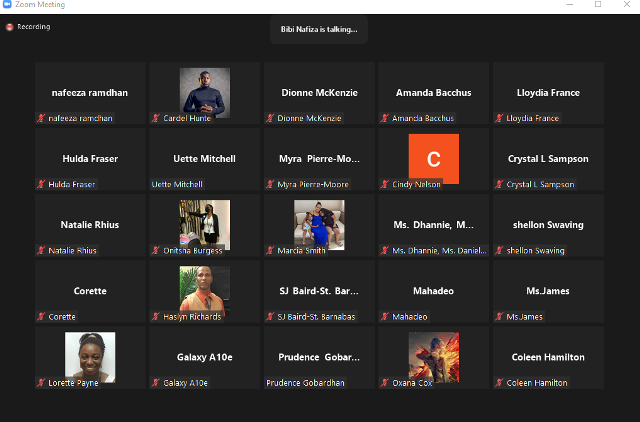Select the Galaxy A10e participant tile
640x422 pixels.
pyautogui.click(x=205, y=358)
